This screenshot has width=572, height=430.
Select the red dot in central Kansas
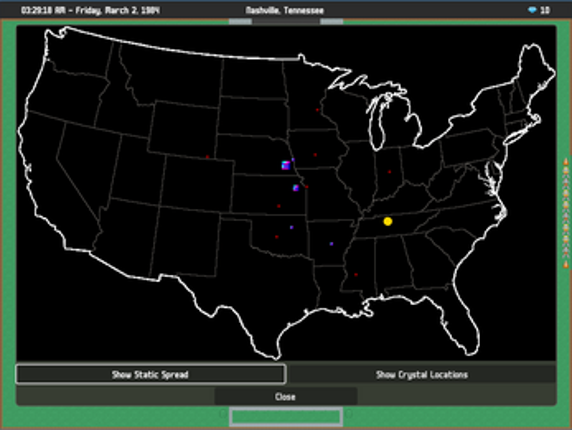279,206
